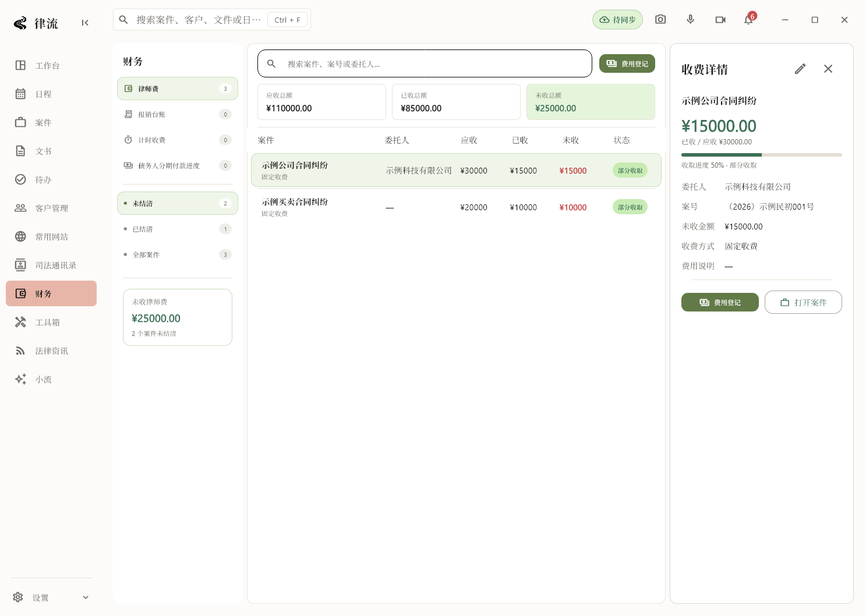866x616 pixels.
Task: Open 法律资讯 in the sidebar
Action: click(x=51, y=351)
